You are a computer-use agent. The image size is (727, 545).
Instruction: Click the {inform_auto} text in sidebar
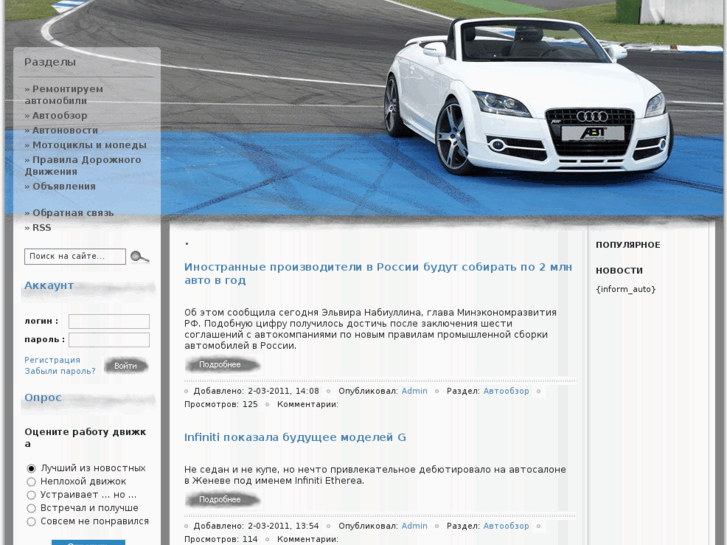(626, 289)
